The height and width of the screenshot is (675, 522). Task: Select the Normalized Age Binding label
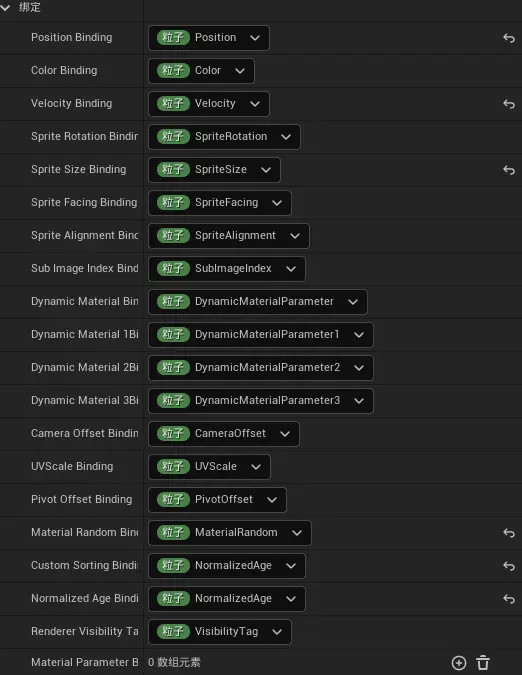(85, 599)
